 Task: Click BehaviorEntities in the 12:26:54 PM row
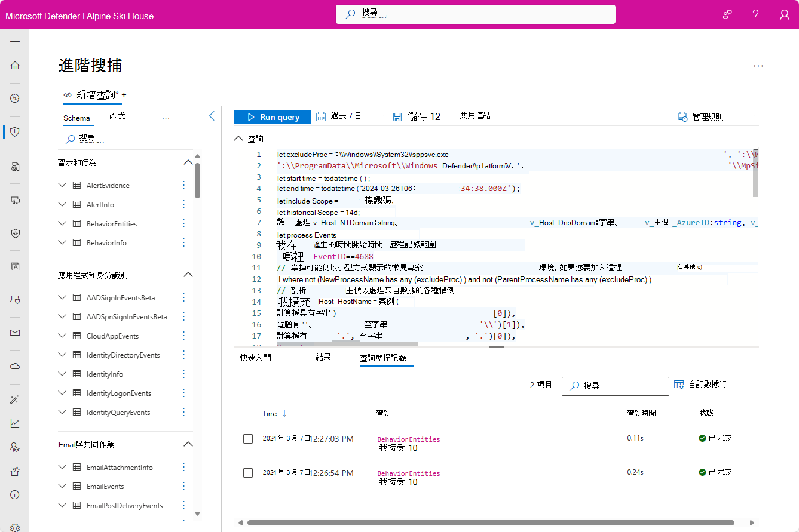[409, 473]
